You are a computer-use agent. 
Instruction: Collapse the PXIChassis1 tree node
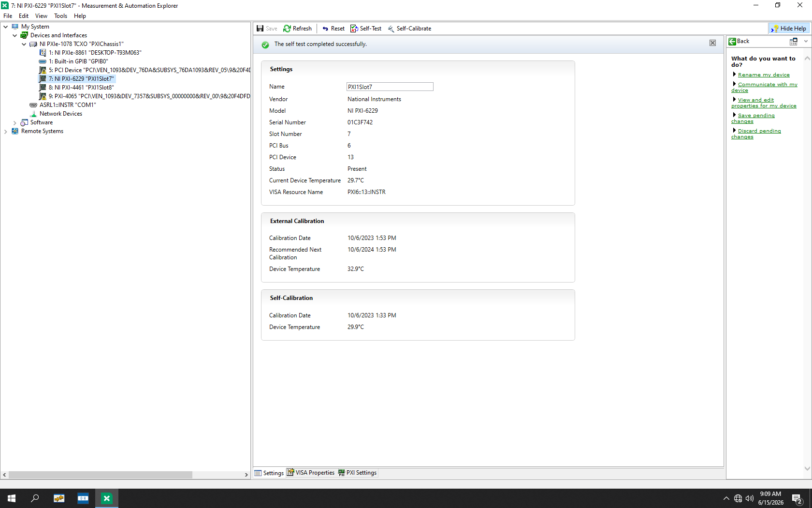[24, 44]
